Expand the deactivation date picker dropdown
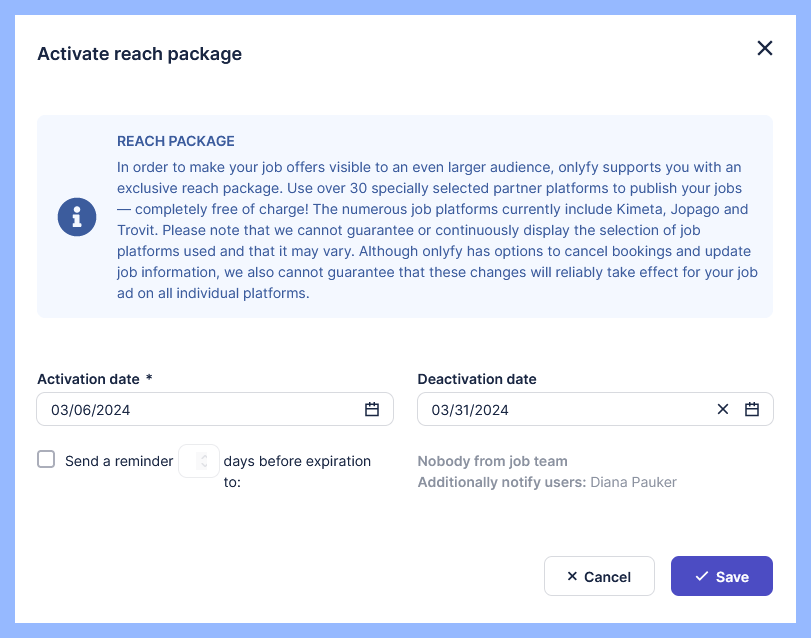The image size is (811, 638). (752, 409)
